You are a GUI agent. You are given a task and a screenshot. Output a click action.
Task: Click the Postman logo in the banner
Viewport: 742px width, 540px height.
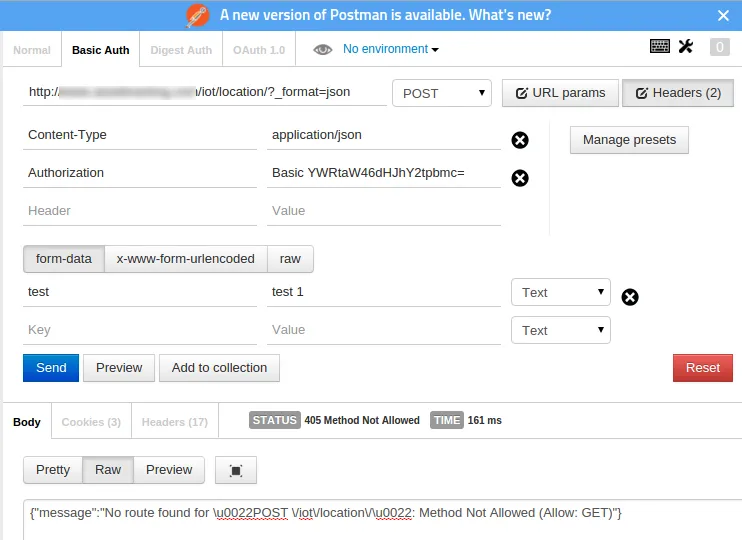pyautogui.click(x=197, y=15)
